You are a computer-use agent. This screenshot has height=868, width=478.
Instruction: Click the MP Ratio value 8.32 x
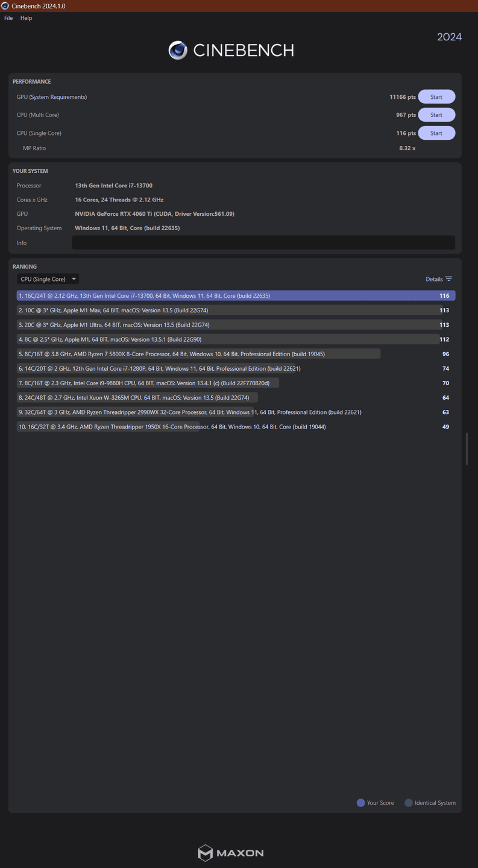click(x=407, y=148)
